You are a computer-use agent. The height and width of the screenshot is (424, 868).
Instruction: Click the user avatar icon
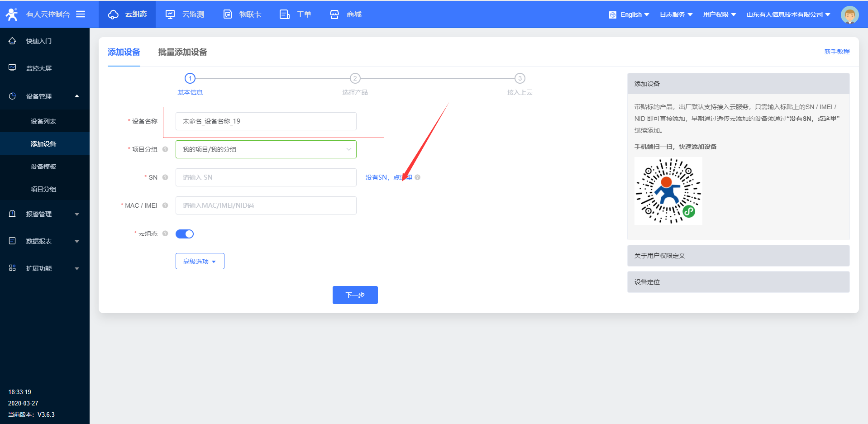tap(849, 15)
